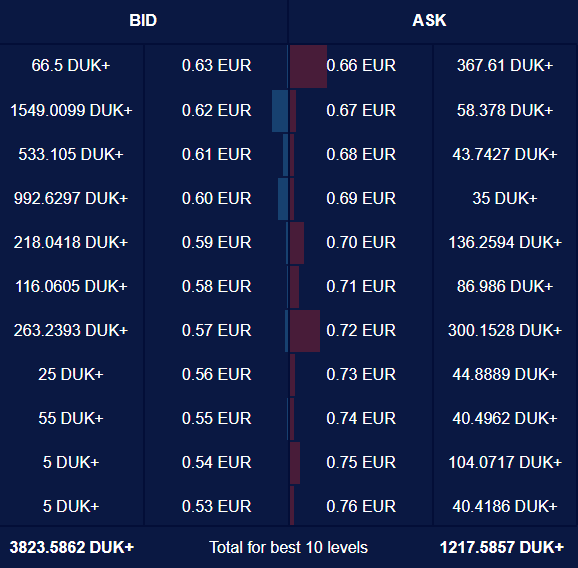Click the 1549.0099 DUK+ bid volume

coord(71,110)
